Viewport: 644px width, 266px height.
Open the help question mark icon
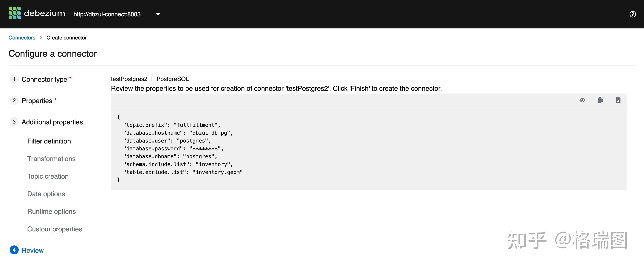coord(632,14)
